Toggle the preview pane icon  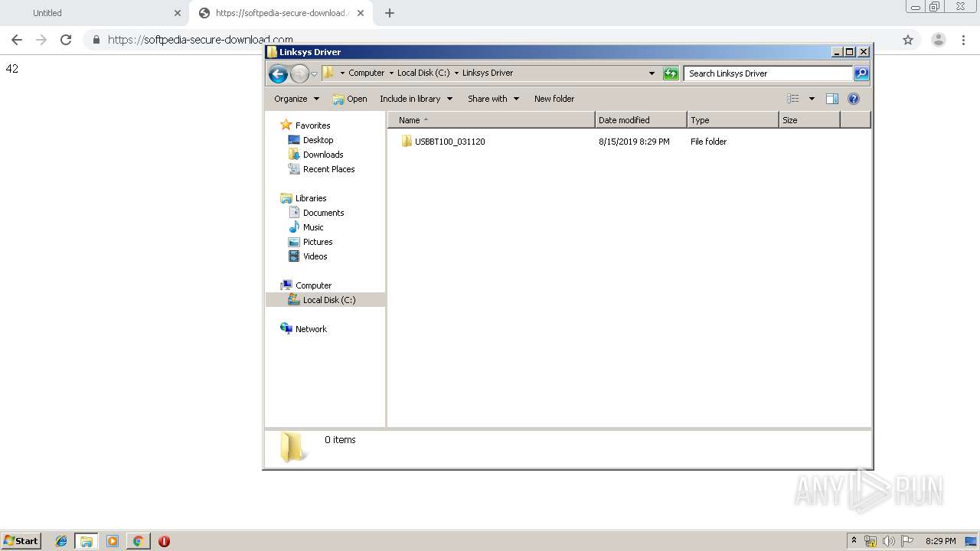(832, 99)
